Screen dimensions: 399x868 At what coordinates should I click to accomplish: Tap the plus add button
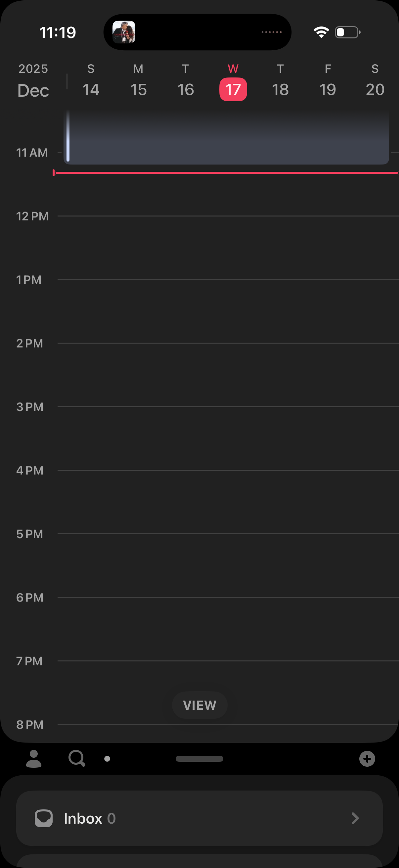367,759
